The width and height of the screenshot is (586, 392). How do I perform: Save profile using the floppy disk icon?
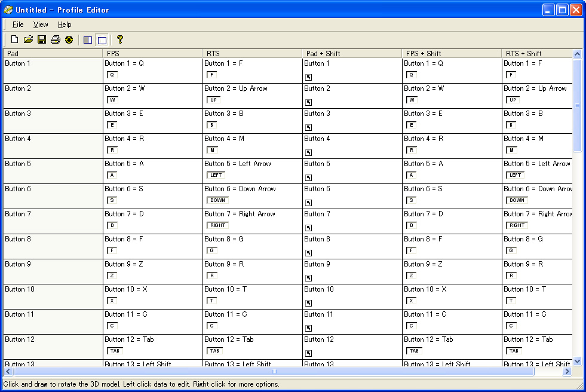42,39
